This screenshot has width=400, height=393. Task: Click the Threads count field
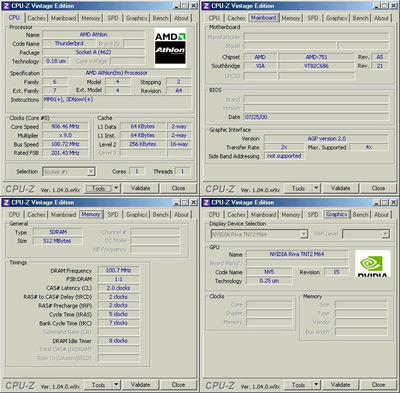[183, 171]
